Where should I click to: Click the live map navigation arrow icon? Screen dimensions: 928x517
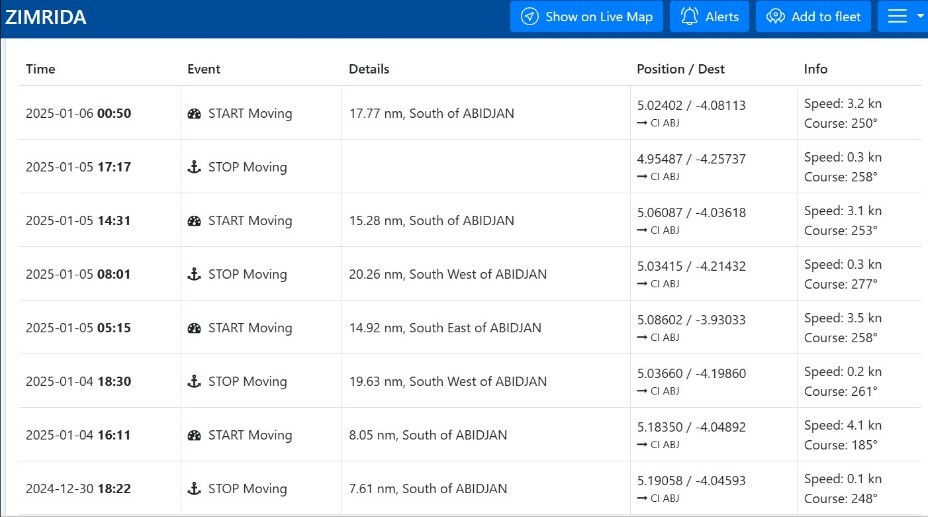click(529, 17)
